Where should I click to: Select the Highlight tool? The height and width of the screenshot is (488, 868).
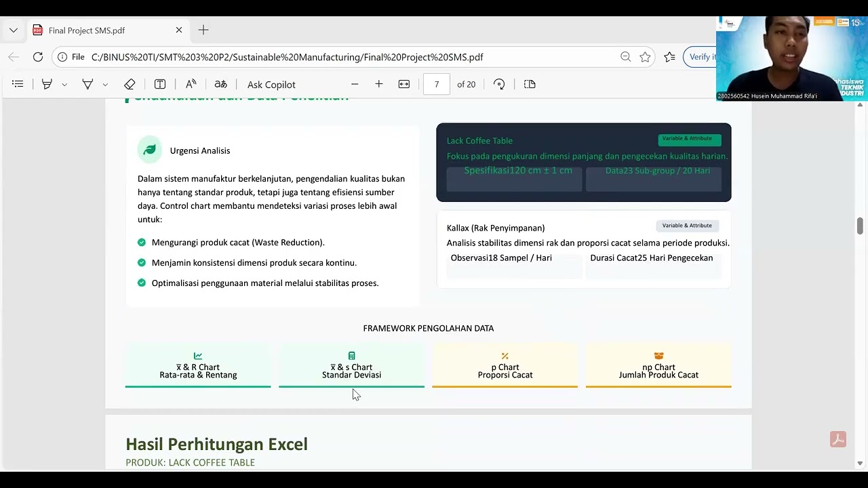click(47, 84)
